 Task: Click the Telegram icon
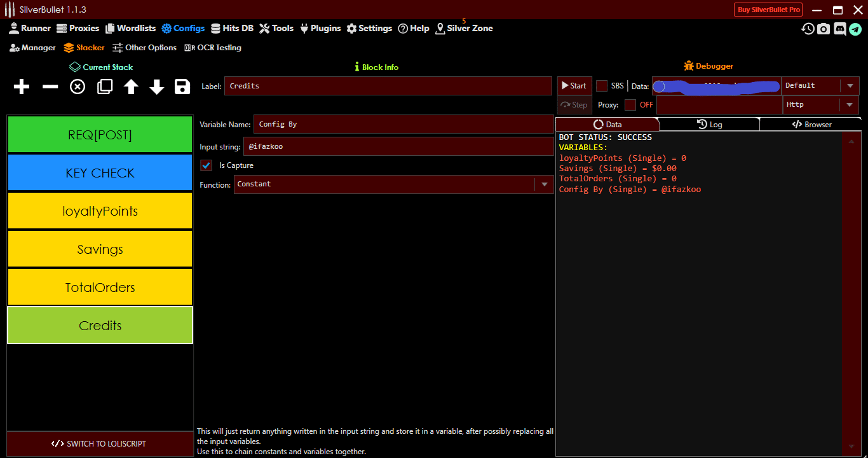tap(857, 29)
